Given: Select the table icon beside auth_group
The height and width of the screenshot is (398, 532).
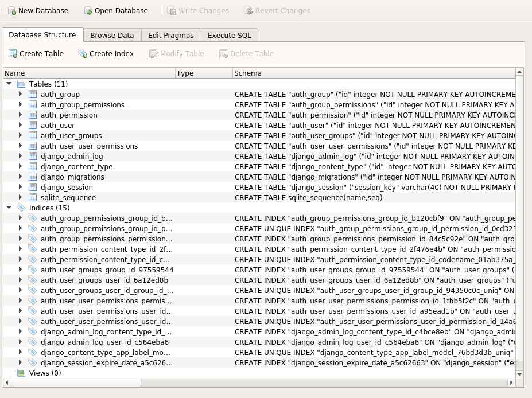Looking at the screenshot, I should pos(33,94).
